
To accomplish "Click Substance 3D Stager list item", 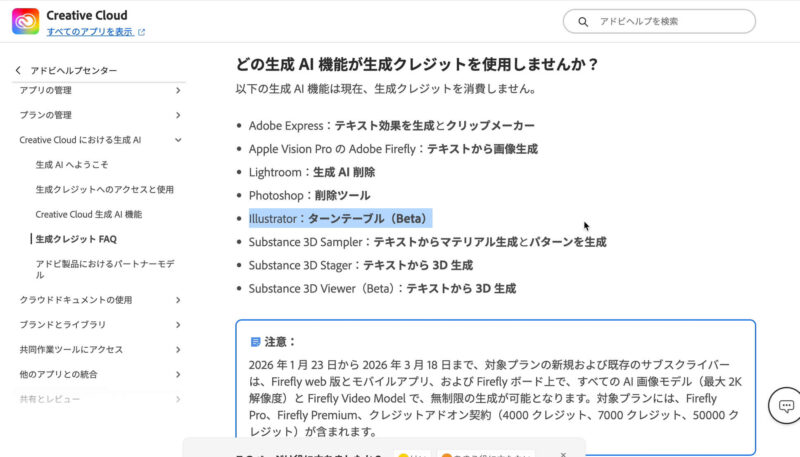I will 361,265.
